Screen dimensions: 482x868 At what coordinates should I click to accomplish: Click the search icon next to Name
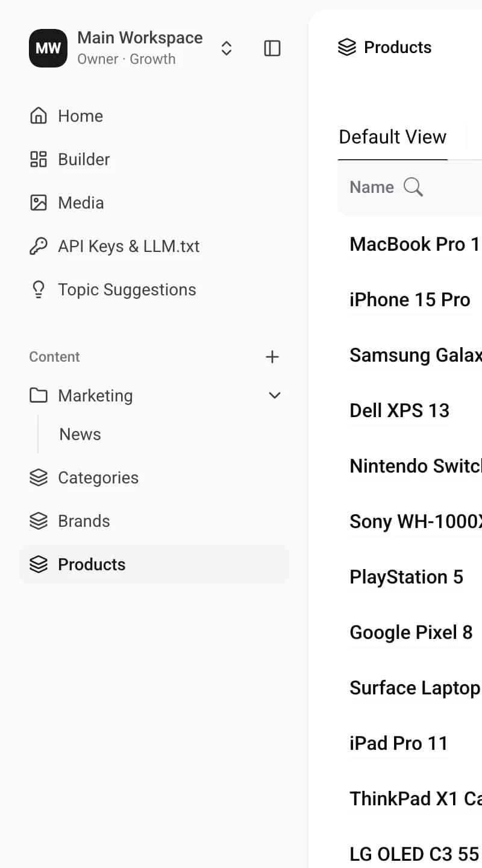[x=413, y=187]
